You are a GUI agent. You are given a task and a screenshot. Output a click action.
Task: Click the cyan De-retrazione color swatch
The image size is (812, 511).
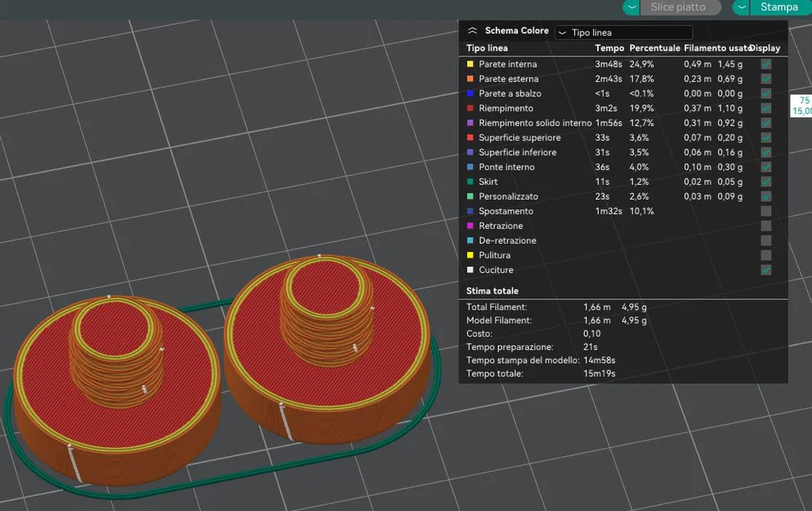(471, 240)
